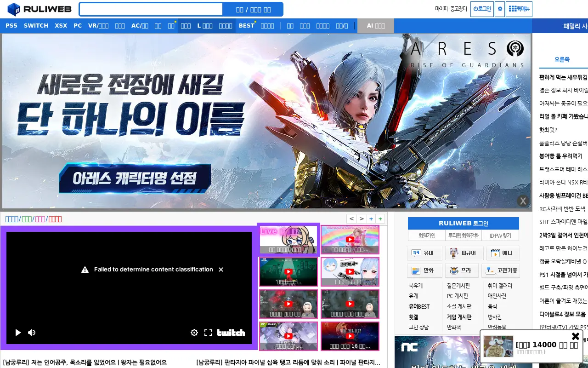Go to the previous streams page with the < arrow

click(x=351, y=218)
